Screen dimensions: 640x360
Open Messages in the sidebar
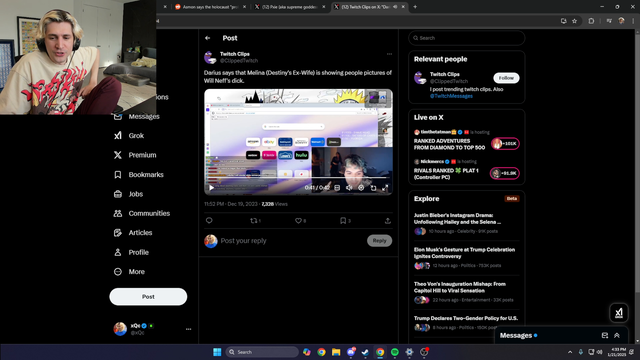click(x=136, y=117)
